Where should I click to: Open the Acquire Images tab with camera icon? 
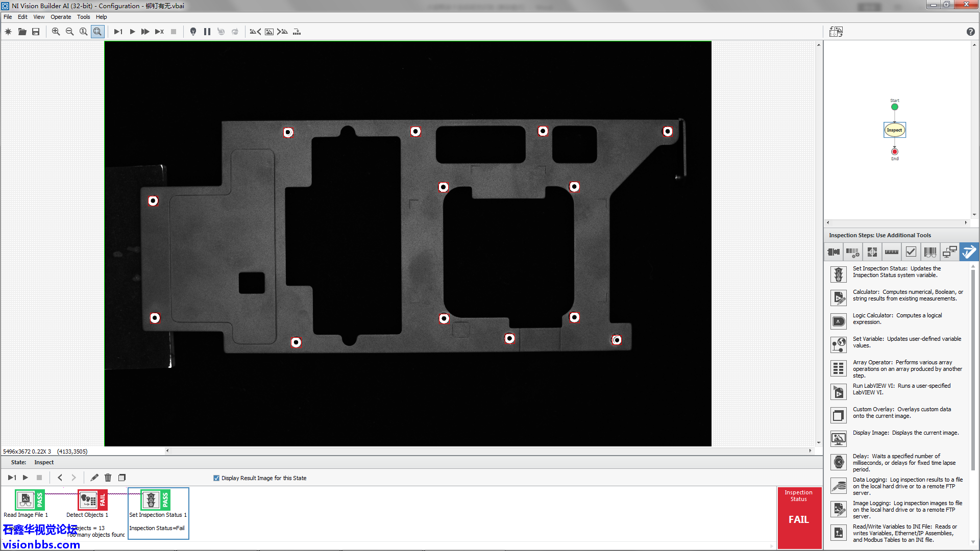pyautogui.click(x=834, y=252)
